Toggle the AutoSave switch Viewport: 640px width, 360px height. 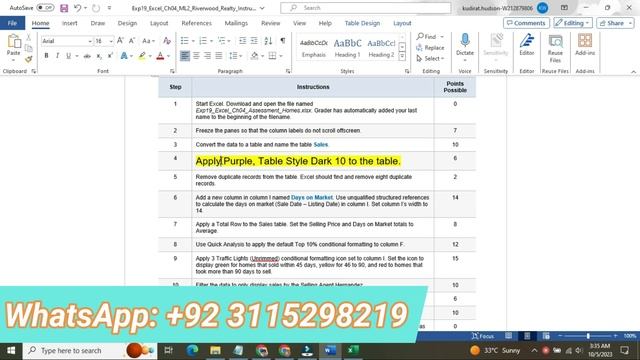[x=45, y=8]
